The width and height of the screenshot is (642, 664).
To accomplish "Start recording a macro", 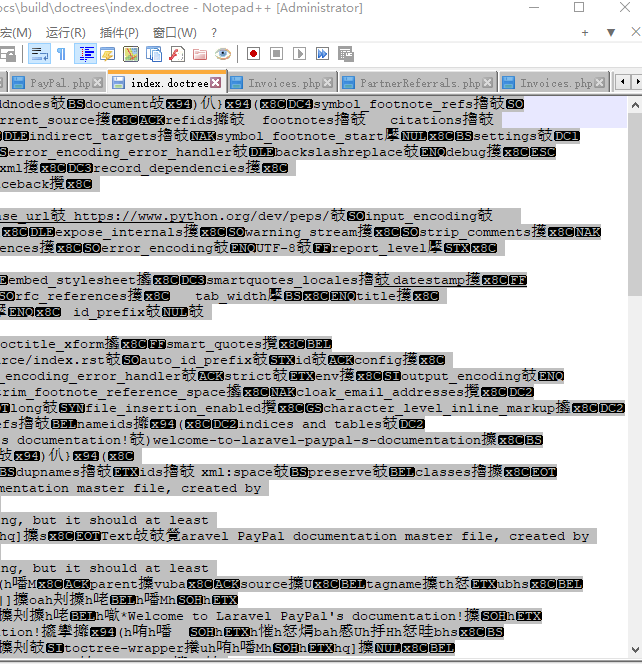I will [x=253, y=54].
